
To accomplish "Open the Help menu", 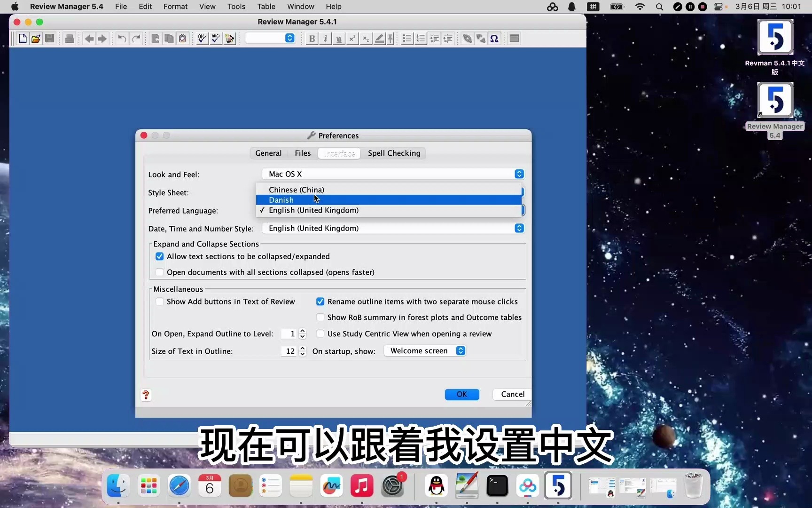I will 334,7.
